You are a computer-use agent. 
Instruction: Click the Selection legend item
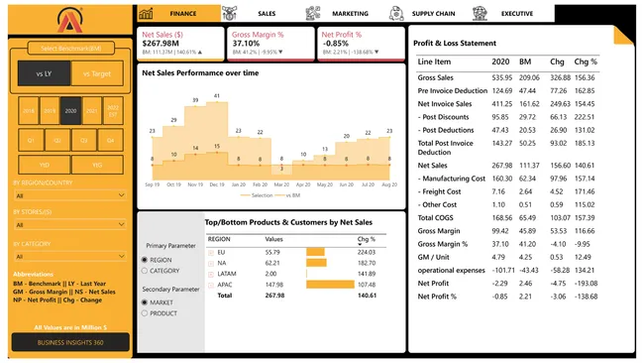[x=257, y=195]
